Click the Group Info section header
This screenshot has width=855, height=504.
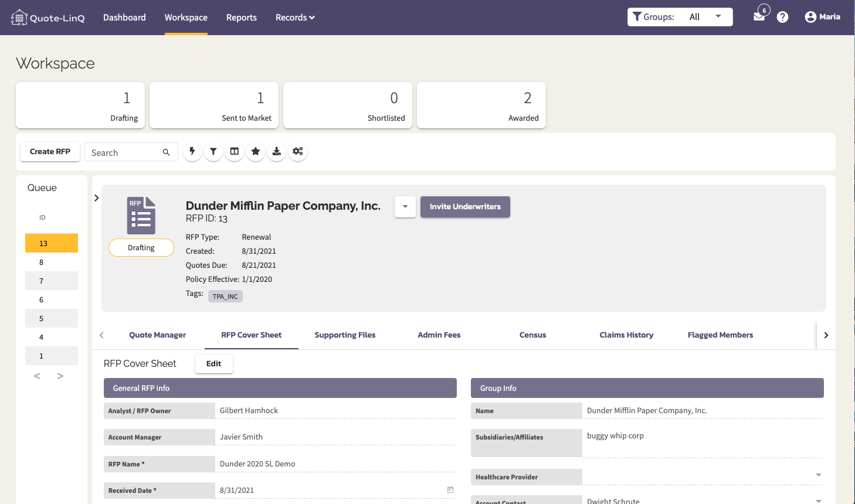point(647,388)
